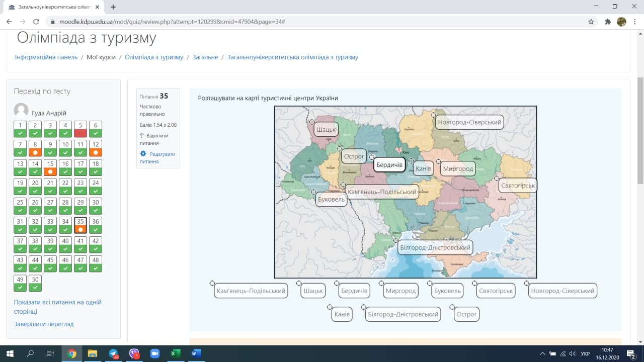This screenshot has width=644, height=362.
Task: Select Миргород label on the map
Action: (458, 169)
